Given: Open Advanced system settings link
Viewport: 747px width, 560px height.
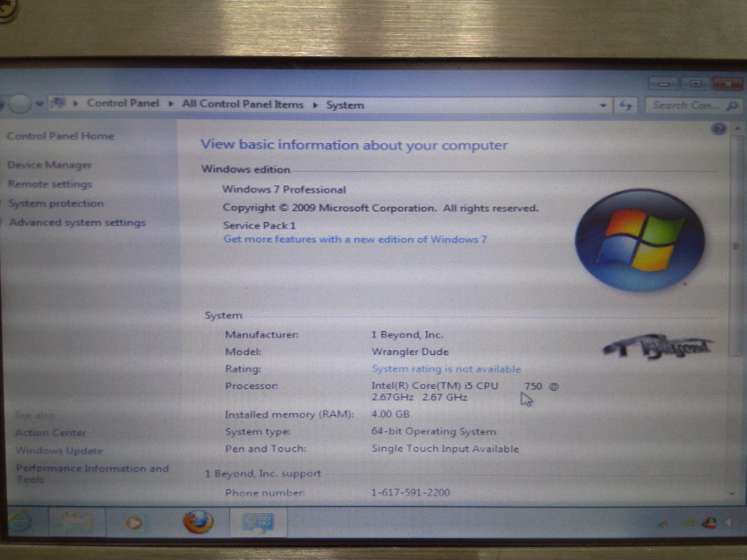Looking at the screenshot, I should click(x=77, y=223).
